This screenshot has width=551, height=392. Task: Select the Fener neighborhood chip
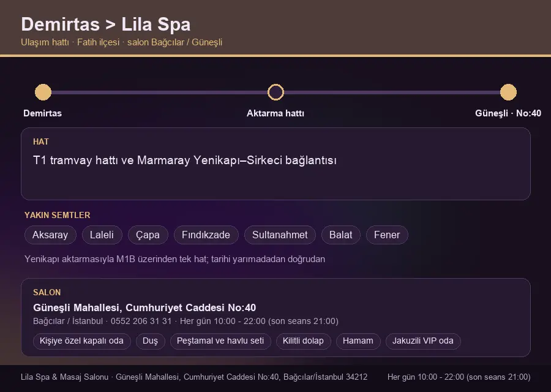[387, 235]
